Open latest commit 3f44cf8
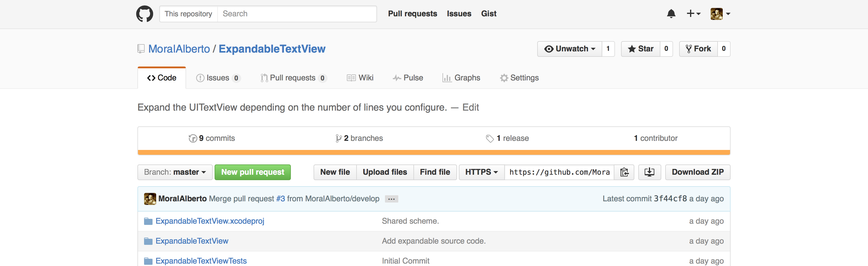 [x=670, y=199]
